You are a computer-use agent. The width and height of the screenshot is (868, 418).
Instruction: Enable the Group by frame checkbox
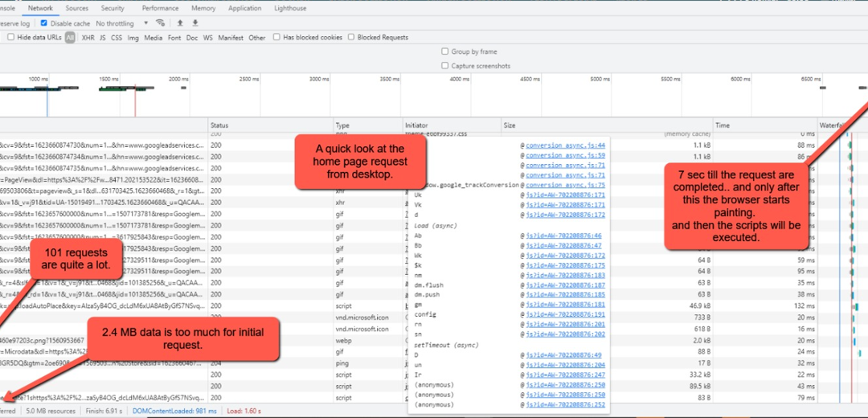pyautogui.click(x=444, y=51)
